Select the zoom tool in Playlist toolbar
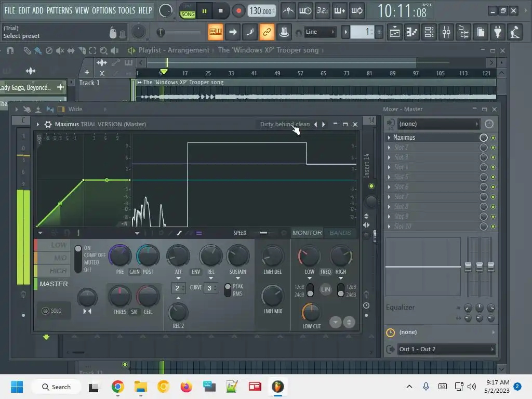This screenshot has height=399, width=532. (103, 50)
